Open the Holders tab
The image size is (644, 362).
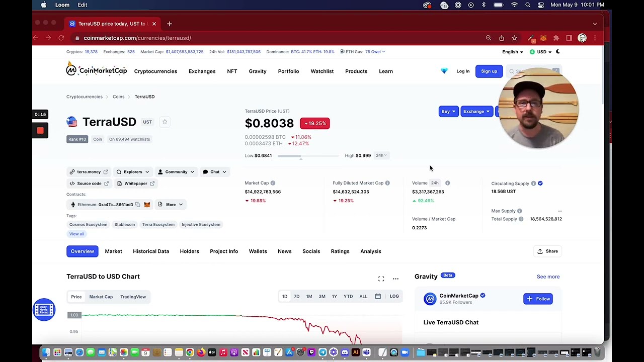(189, 251)
